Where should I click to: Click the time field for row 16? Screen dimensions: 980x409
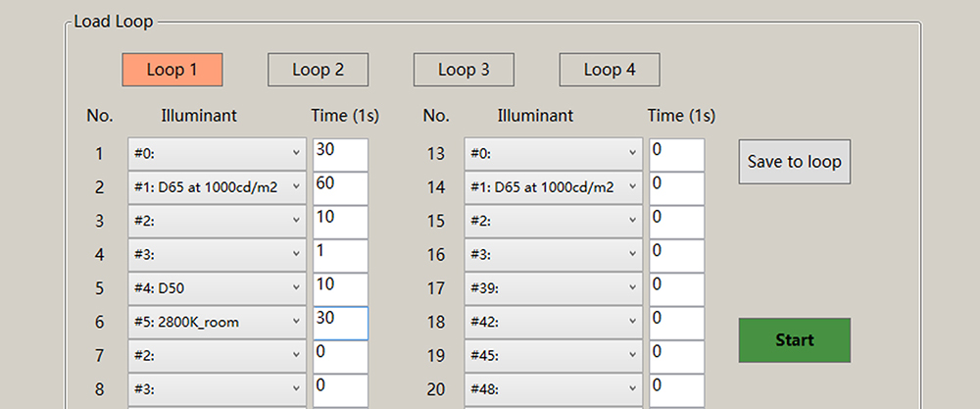tap(677, 256)
